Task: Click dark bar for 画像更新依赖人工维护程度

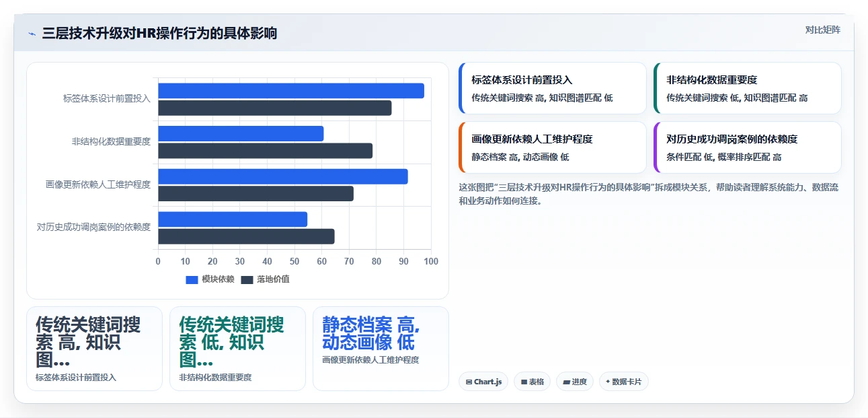Action: pos(255,194)
